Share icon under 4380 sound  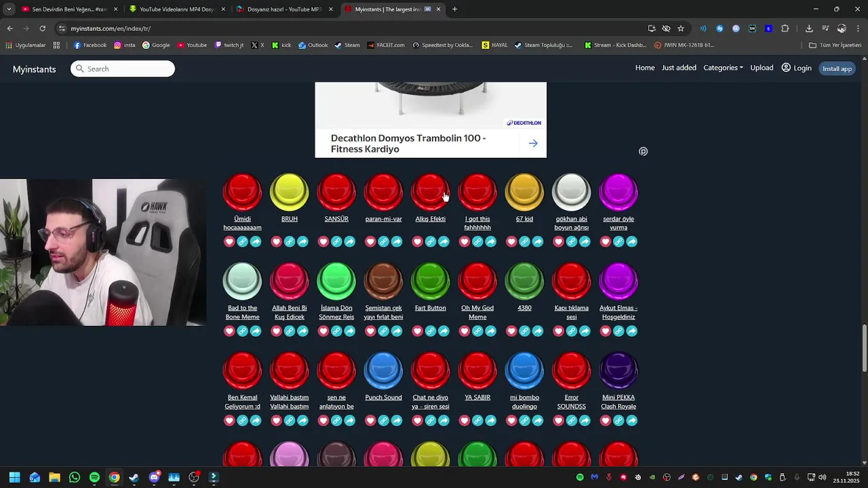tap(538, 331)
